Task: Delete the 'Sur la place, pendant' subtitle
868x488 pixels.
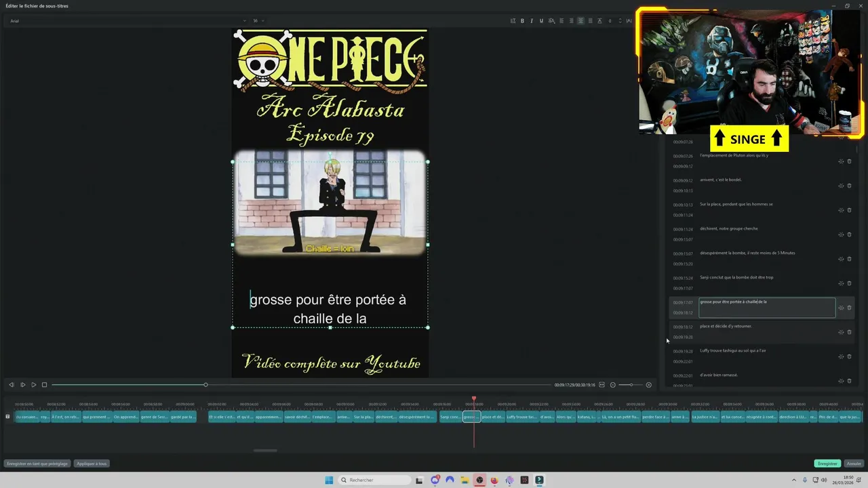Action: pyautogui.click(x=849, y=210)
